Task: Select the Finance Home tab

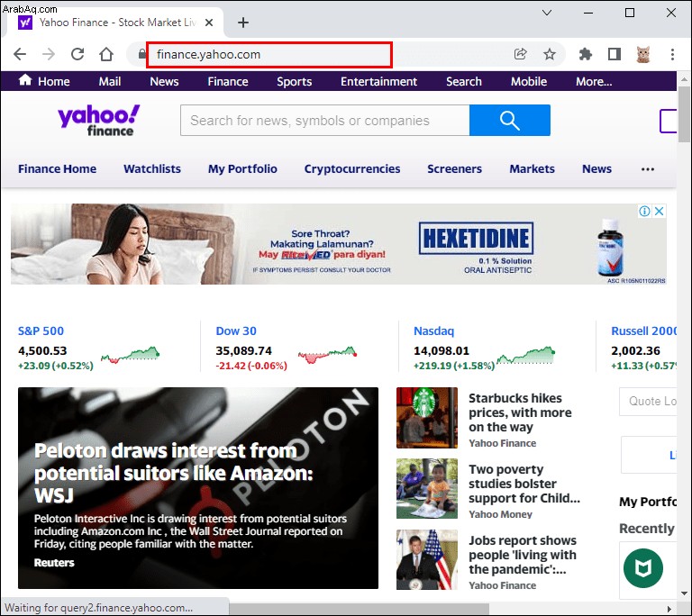Action: click(x=57, y=168)
